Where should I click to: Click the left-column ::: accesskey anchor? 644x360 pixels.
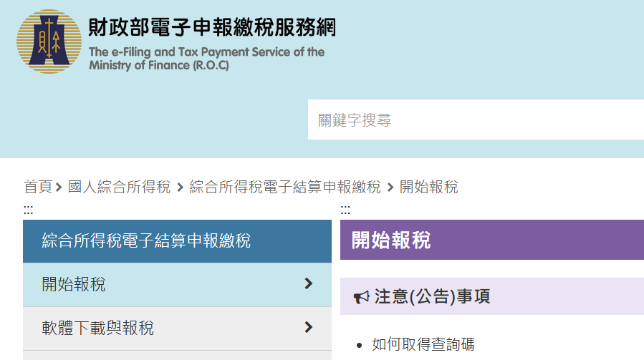tap(28, 210)
